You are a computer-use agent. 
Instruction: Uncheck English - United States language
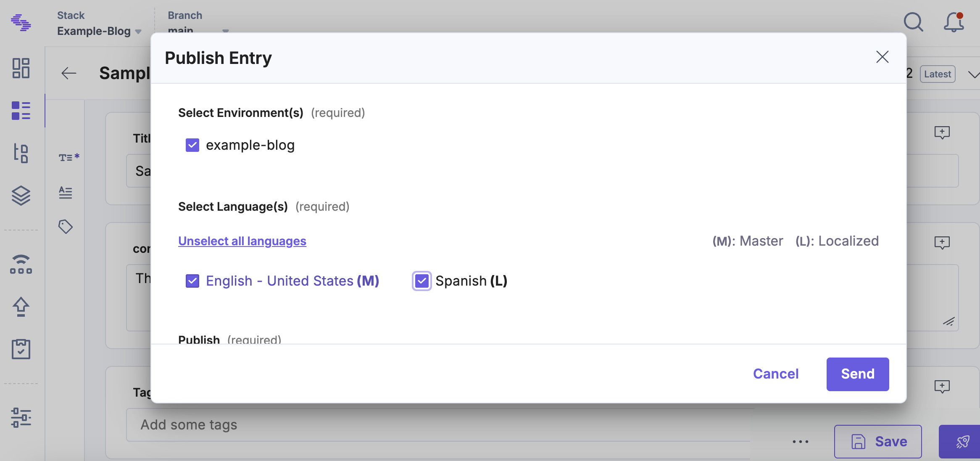click(192, 281)
